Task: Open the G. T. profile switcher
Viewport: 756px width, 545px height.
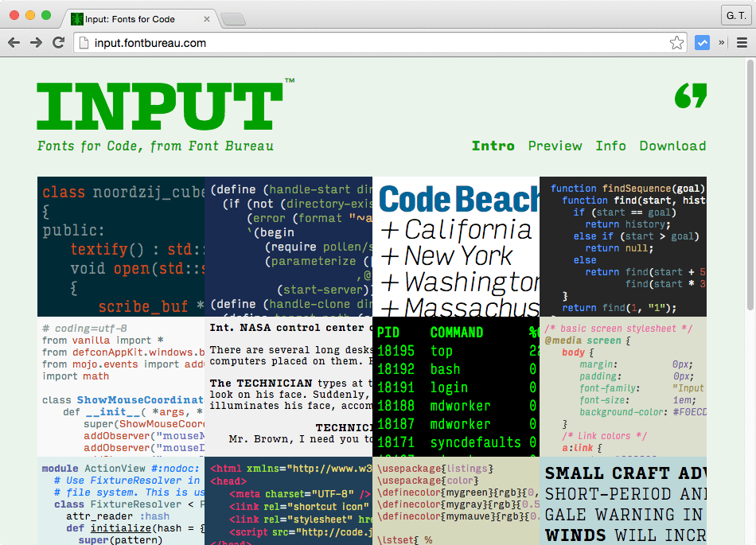Action: (734, 16)
